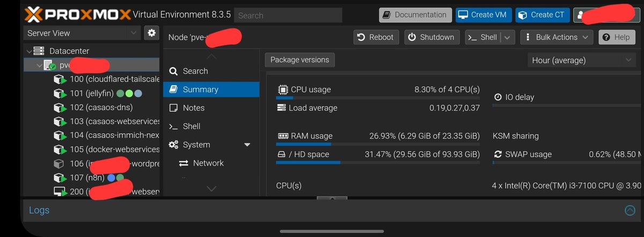Open the Notes menu item
This screenshot has height=237, width=644.
tap(211, 108)
